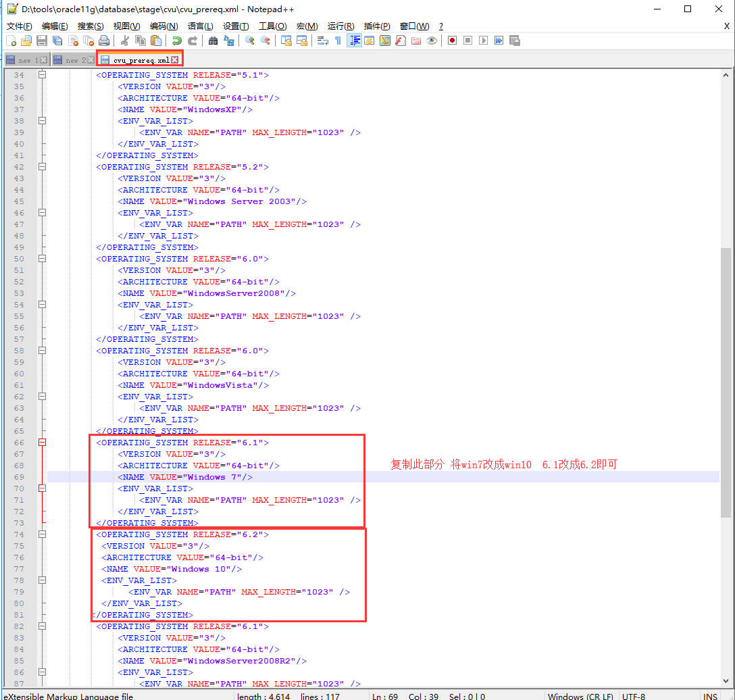Click the Open file folder icon
The width and height of the screenshot is (735, 700).
tap(26, 41)
